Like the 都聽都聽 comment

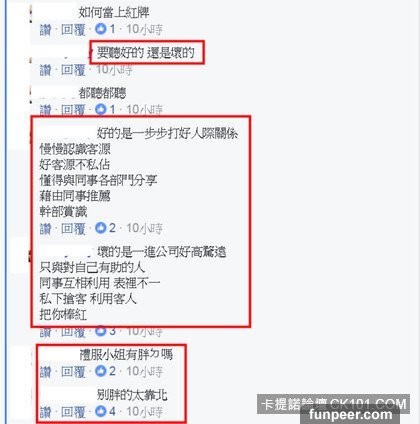tap(46, 110)
